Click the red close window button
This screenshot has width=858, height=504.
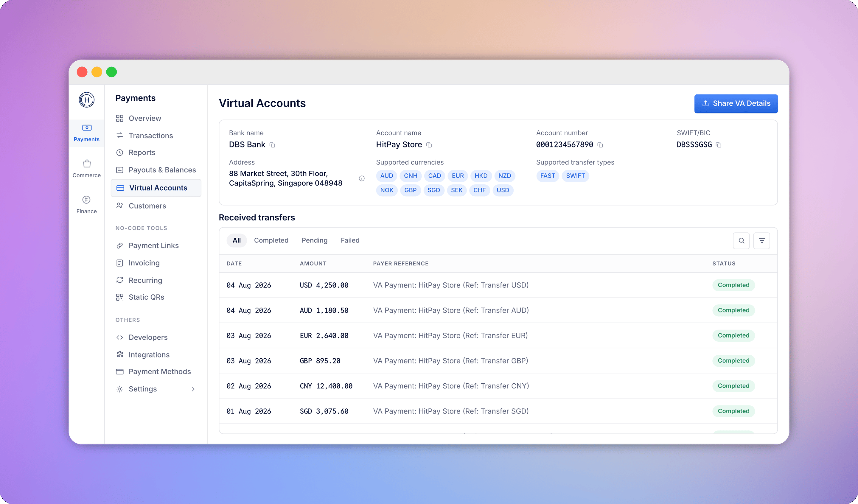tap(82, 72)
